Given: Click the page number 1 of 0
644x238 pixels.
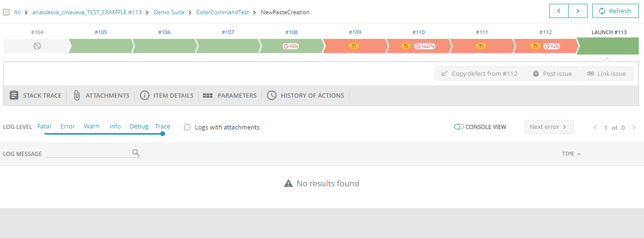Looking at the screenshot, I should tap(615, 128).
